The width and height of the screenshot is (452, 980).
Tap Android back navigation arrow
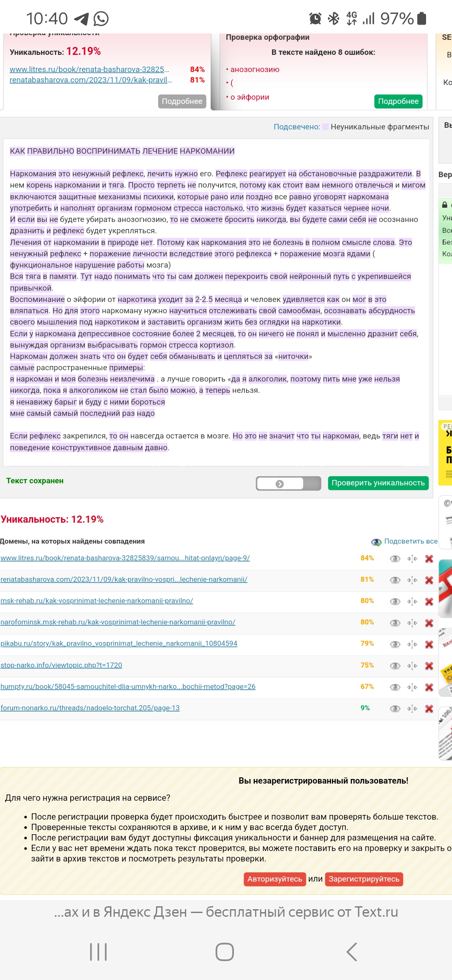click(x=352, y=952)
